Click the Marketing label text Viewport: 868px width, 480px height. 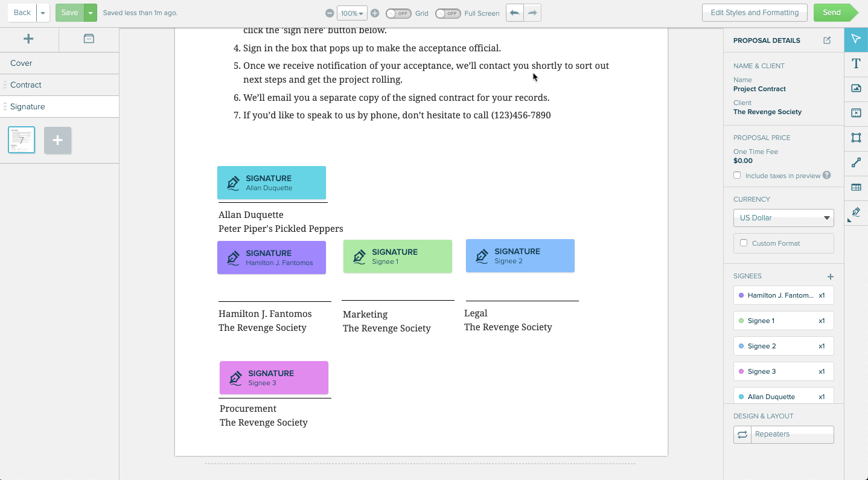pyautogui.click(x=365, y=315)
